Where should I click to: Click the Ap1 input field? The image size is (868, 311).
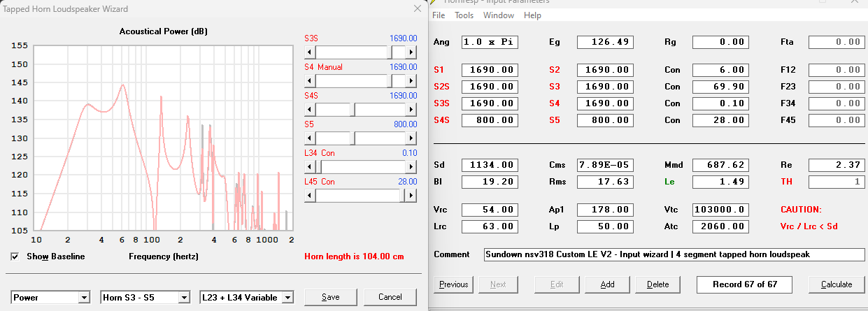[x=605, y=210]
